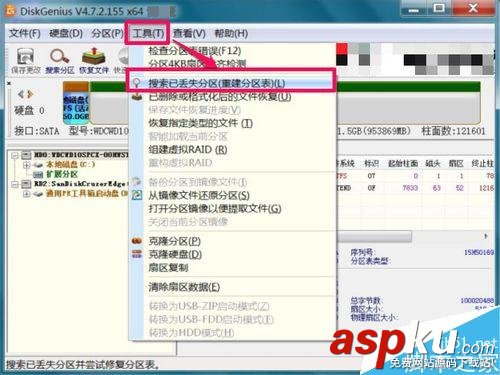This screenshot has height=375, width=500.
Task: Select RD2:SanDiskCruzerEdge in the tree
Action: [80, 184]
